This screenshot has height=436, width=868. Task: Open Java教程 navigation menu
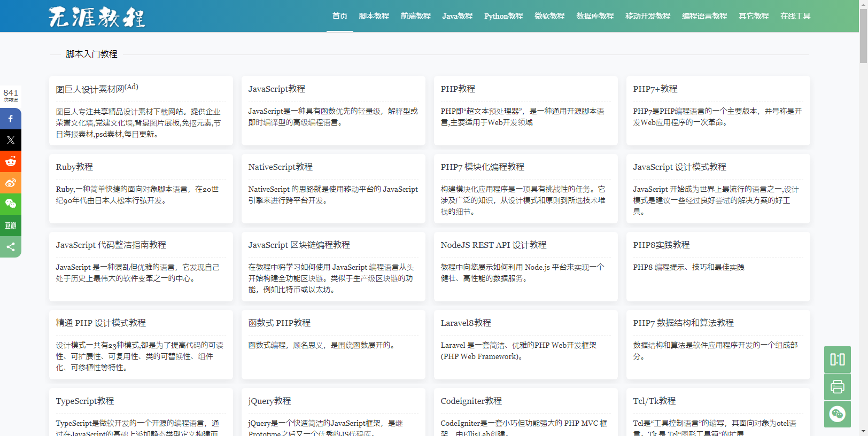coord(458,16)
